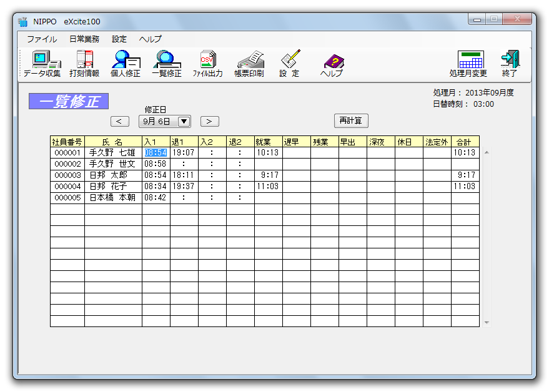The height and width of the screenshot is (392, 549).
Task: Expand the 修正日 date dropdown
Action: coord(184,122)
